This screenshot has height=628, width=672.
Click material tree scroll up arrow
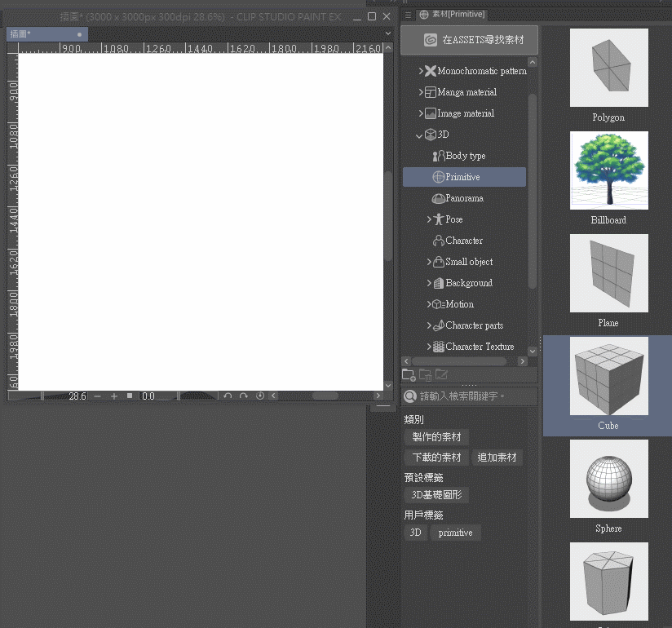(x=533, y=63)
